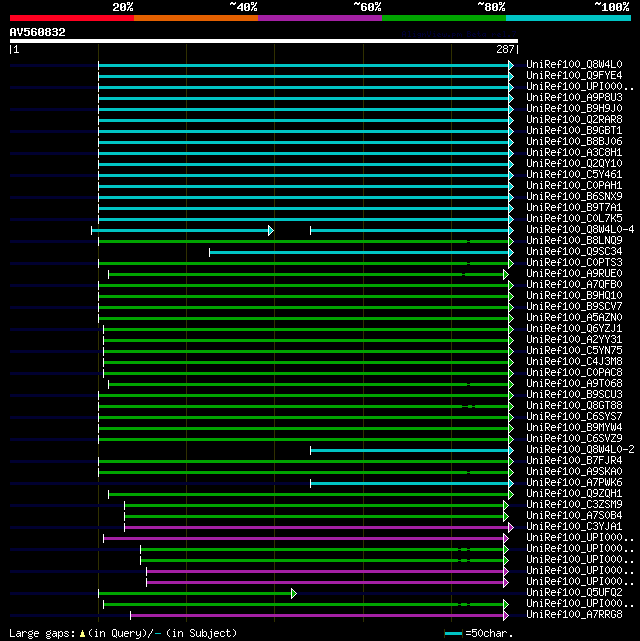Select the UniRef100_A9RUE0 label

click(574, 273)
